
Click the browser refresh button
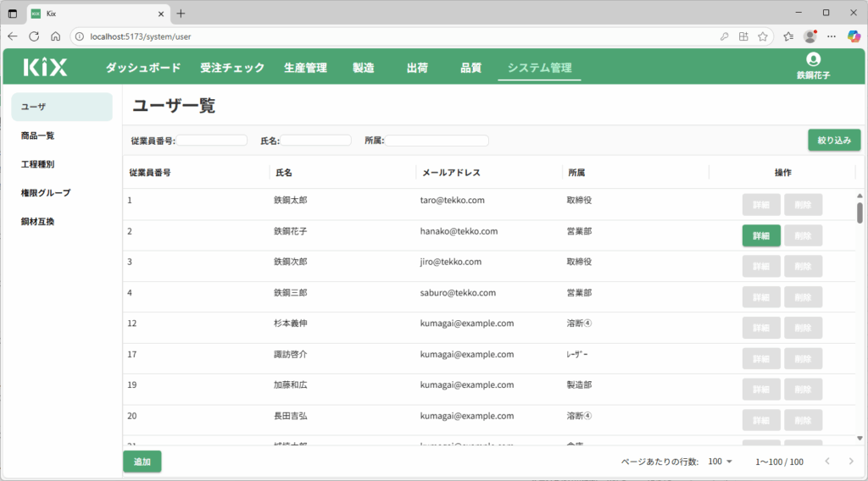click(34, 36)
